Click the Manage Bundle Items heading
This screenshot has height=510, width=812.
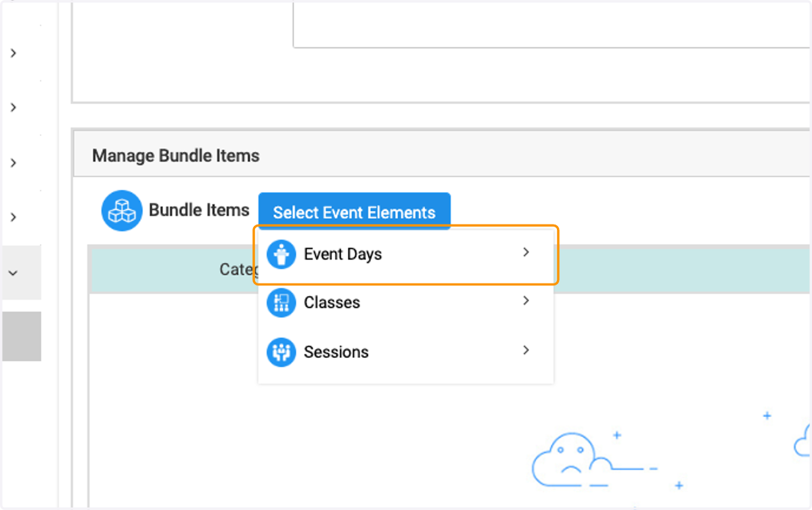click(176, 156)
